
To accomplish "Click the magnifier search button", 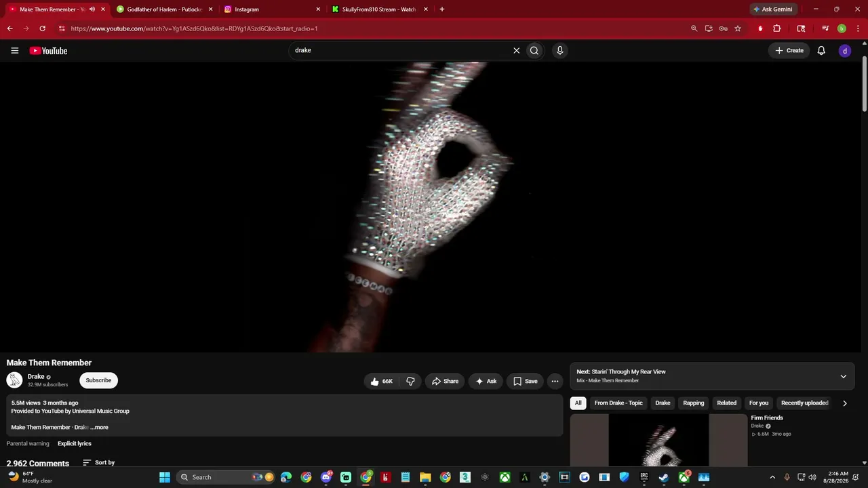I will 534,50.
